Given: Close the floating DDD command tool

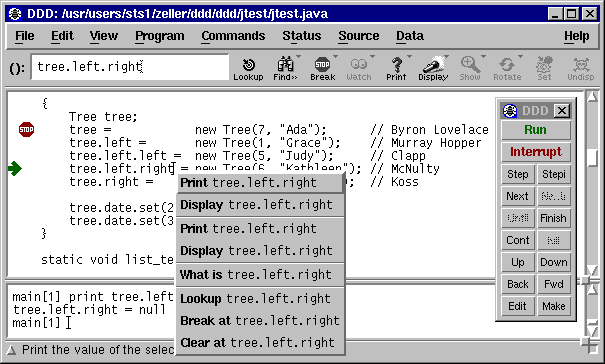Looking at the screenshot, I should click(x=562, y=111).
